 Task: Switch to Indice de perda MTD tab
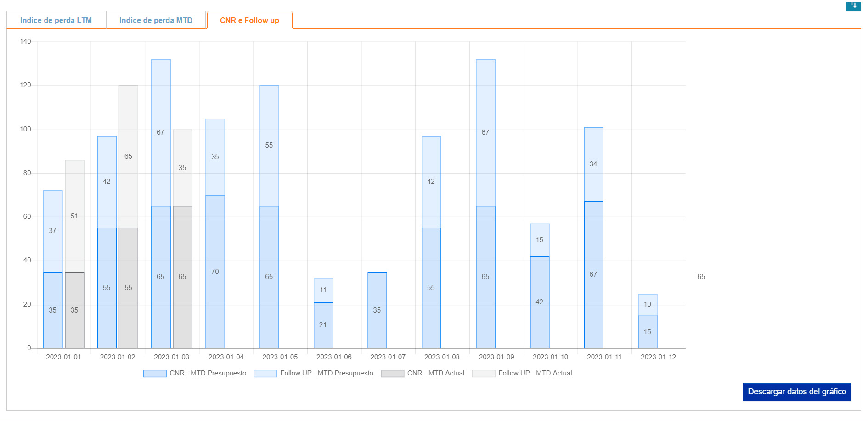pos(156,20)
